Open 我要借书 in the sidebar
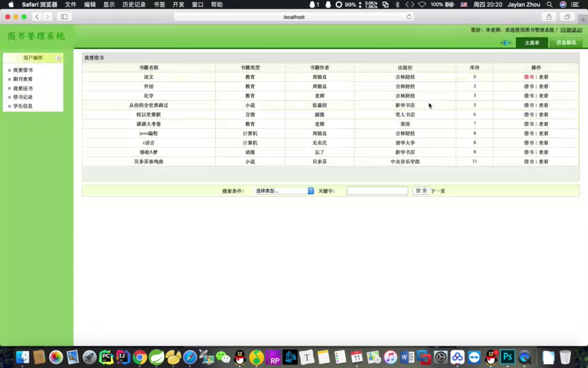The image size is (588, 368). (x=23, y=70)
